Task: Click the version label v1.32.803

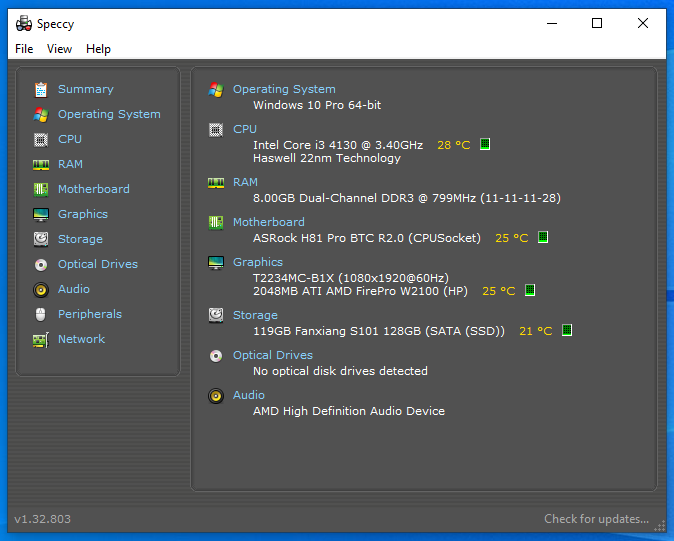Action: point(42,519)
